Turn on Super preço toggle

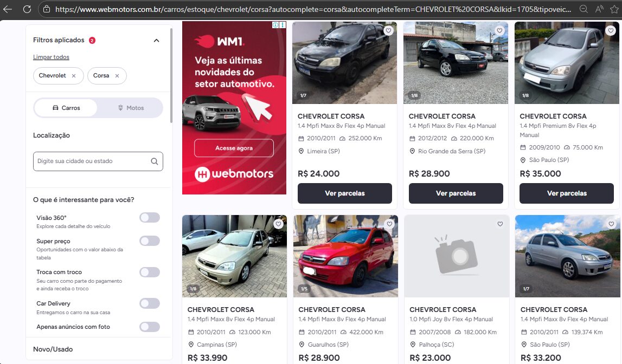[150, 241]
